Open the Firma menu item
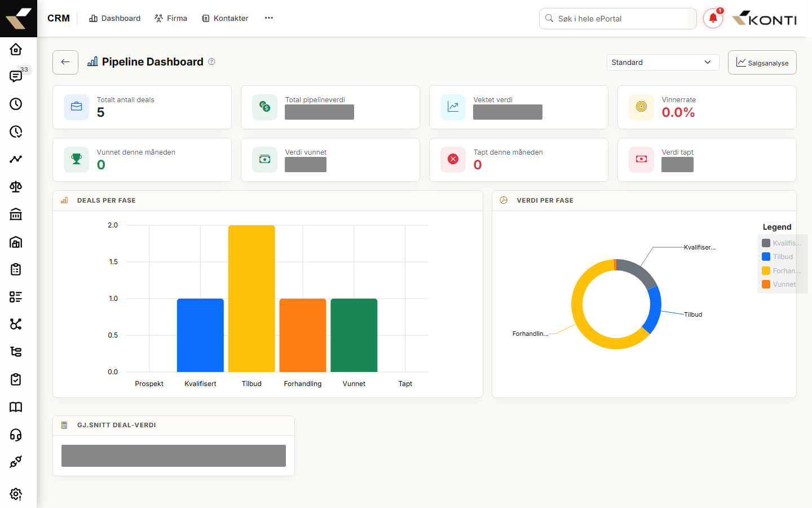This screenshot has height=508, width=812. (x=171, y=18)
